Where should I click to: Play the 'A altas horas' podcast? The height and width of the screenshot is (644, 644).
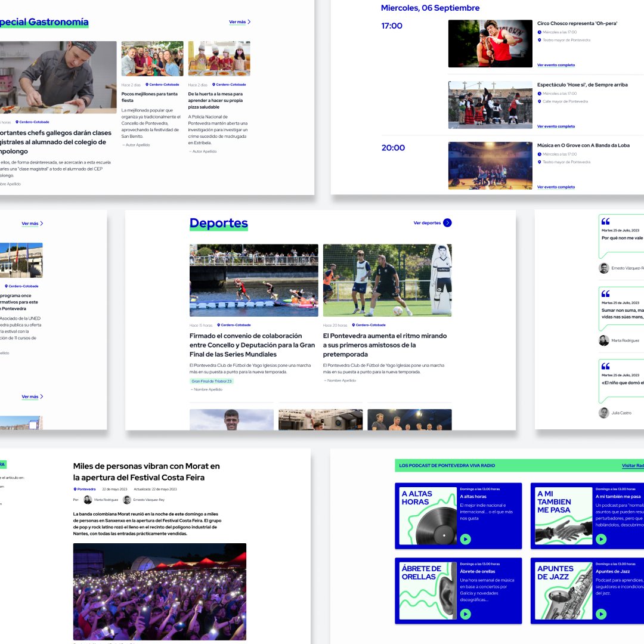(x=466, y=538)
